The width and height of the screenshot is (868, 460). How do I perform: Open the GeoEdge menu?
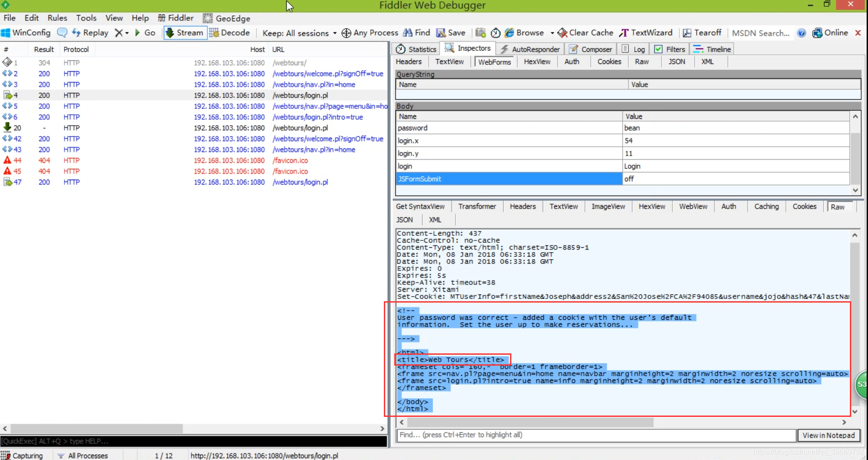tap(227, 18)
